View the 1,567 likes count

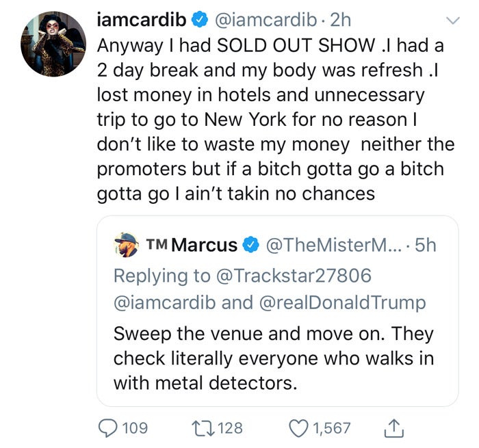tap(331, 428)
